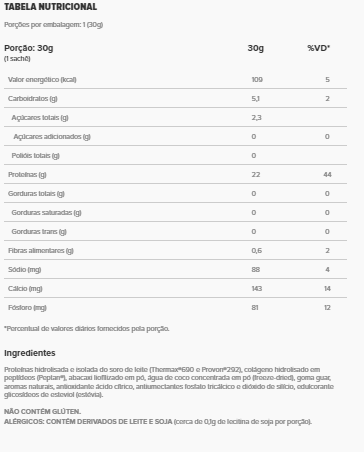Click the 30g column header

256,48
